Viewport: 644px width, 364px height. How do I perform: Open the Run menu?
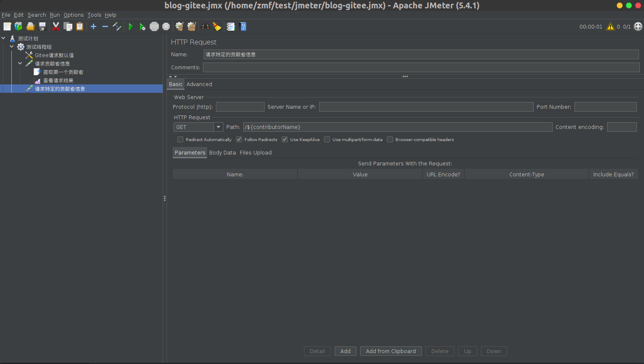coord(55,15)
